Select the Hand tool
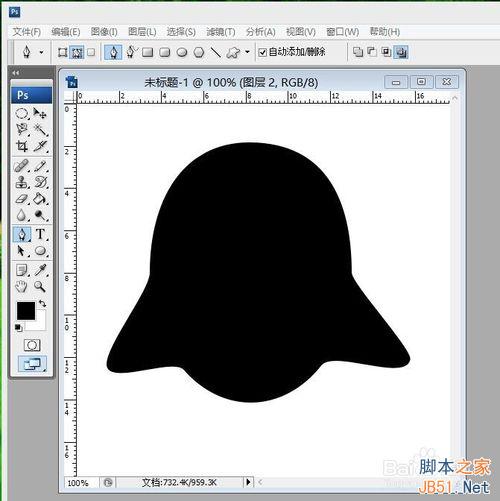 [x=22, y=286]
